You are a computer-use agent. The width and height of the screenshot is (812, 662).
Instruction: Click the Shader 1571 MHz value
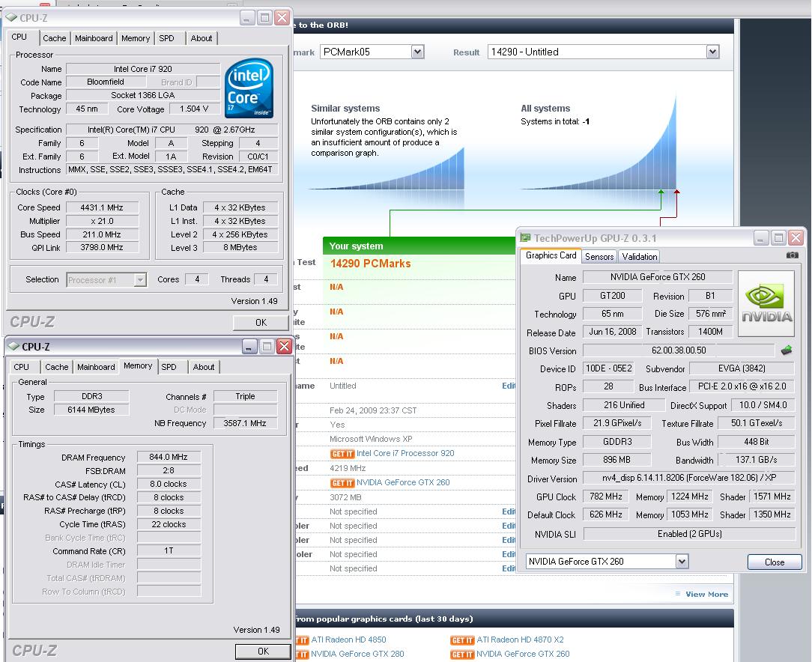pos(772,496)
